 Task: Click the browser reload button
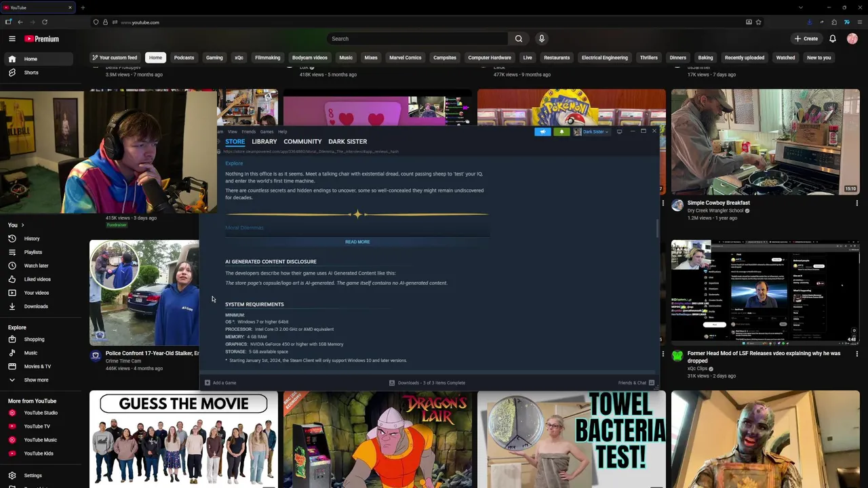tap(45, 22)
